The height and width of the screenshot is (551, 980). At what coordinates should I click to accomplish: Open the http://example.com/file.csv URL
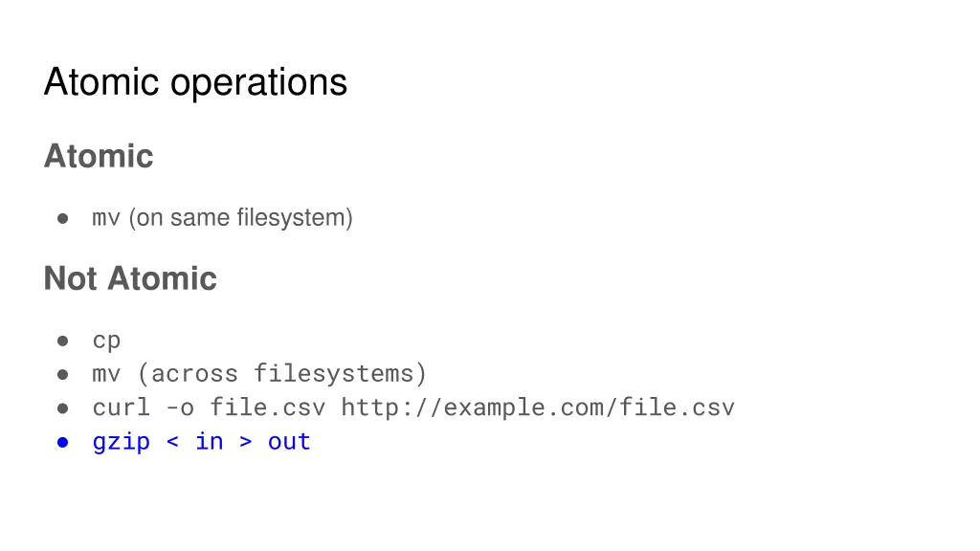pos(538,408)
